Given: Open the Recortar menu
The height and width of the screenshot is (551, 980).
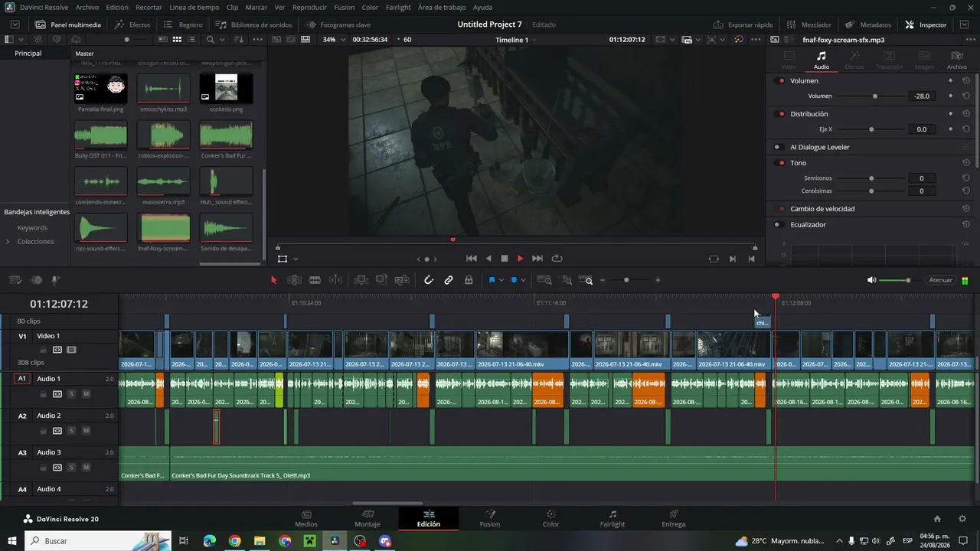Looking at the screenshot, I should [149, 7].
